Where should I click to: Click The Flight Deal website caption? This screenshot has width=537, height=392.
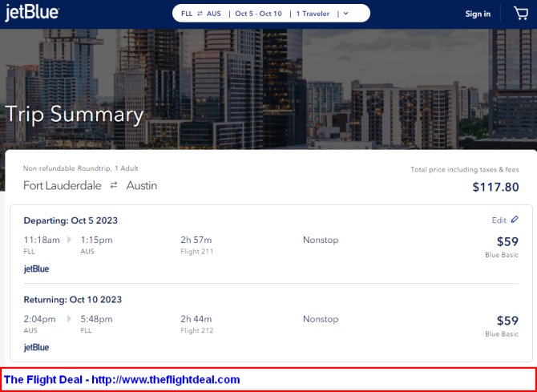pos(122,380)
